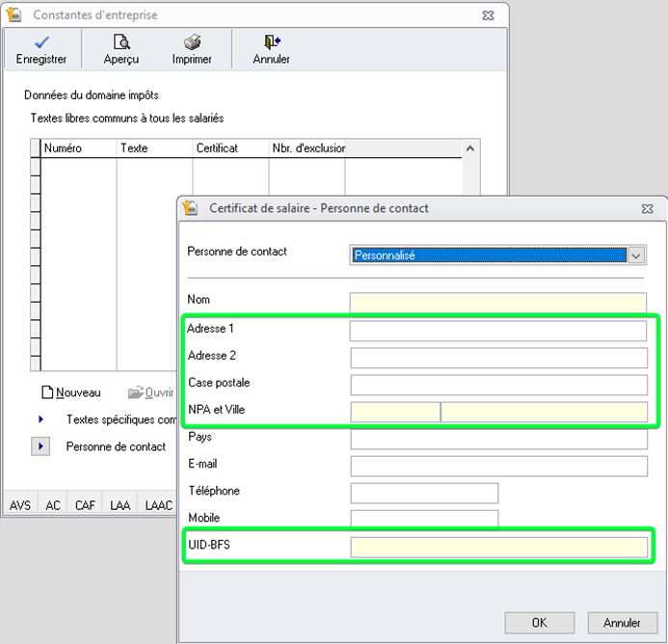This screenshot has width=668, height=644.
Task: Click the Nom input field
Action: click(x=497, y=303)
